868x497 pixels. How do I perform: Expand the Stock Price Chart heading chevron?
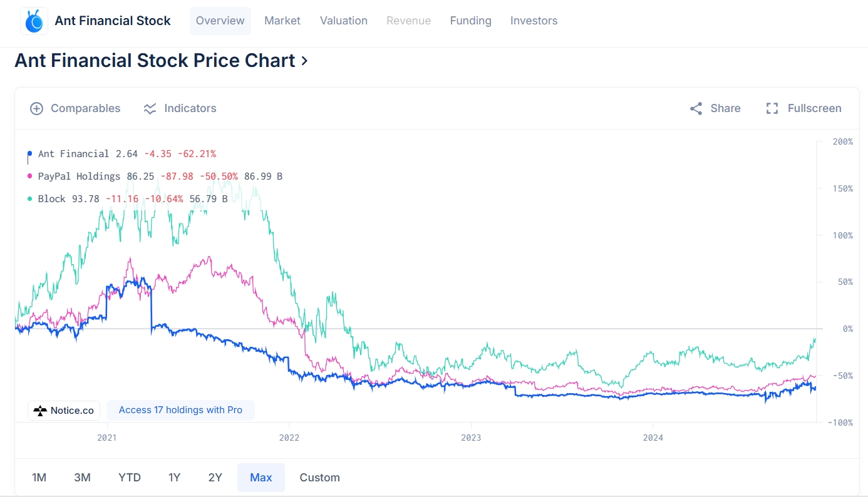point(304,61)
